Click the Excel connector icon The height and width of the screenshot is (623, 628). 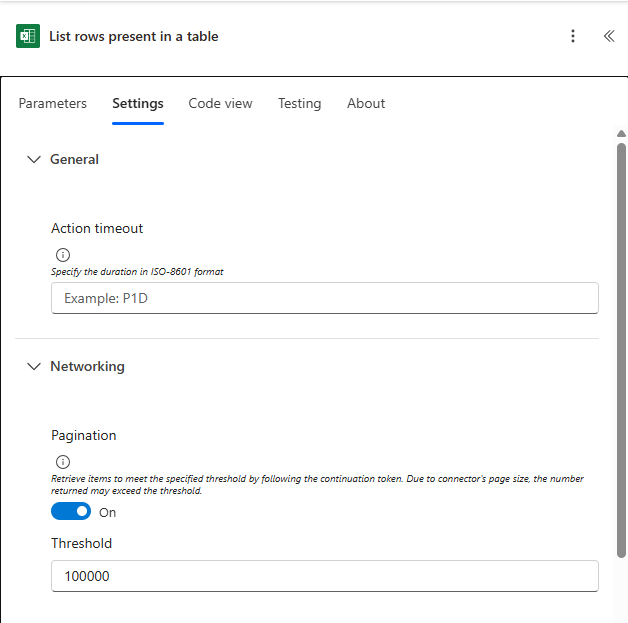click(x=28, y=36)
